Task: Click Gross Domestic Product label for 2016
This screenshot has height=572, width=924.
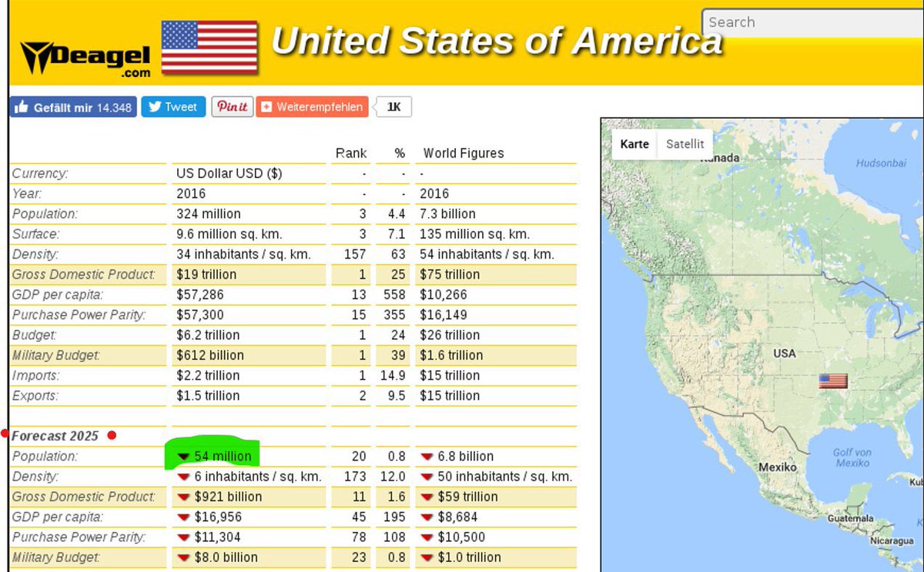Action: pyautogui.click(x=84, y=274)
